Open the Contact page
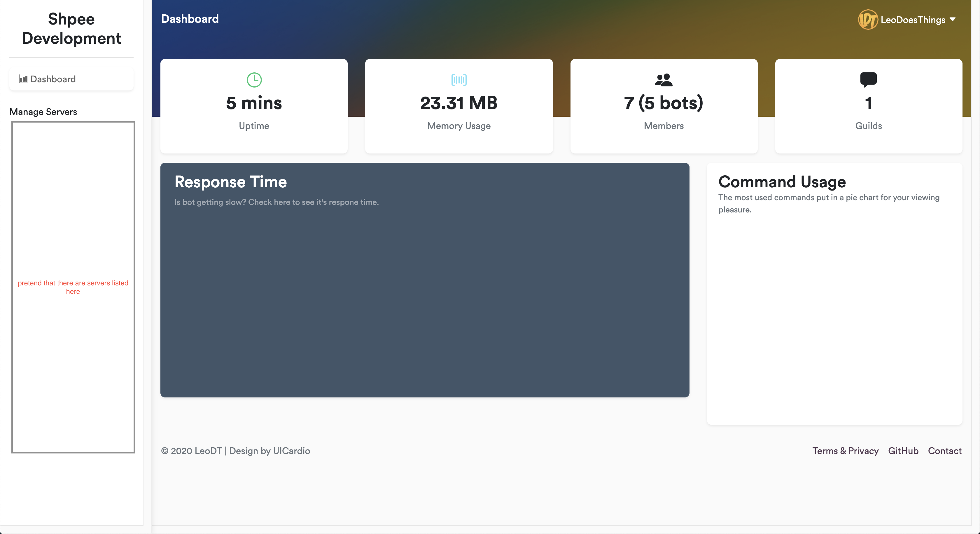Viewport: 980px width, 534px height. 945,451
